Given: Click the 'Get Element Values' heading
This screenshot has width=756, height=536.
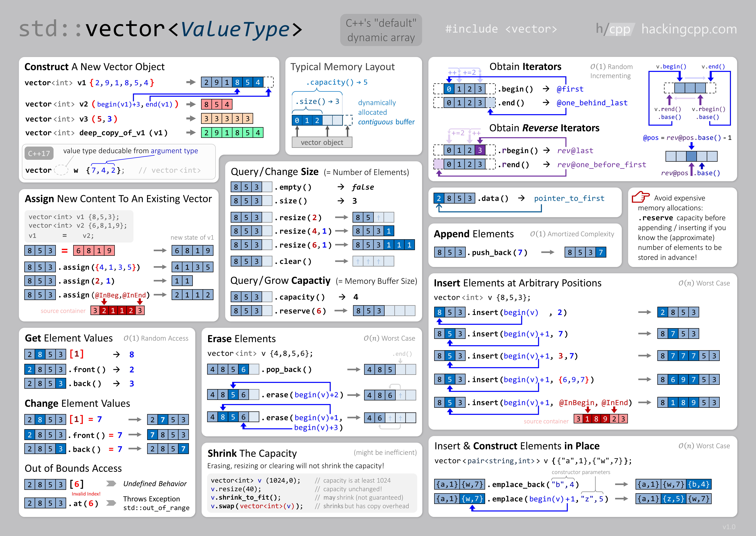Looking at the screenshot, I should click(x=69, y=338).
